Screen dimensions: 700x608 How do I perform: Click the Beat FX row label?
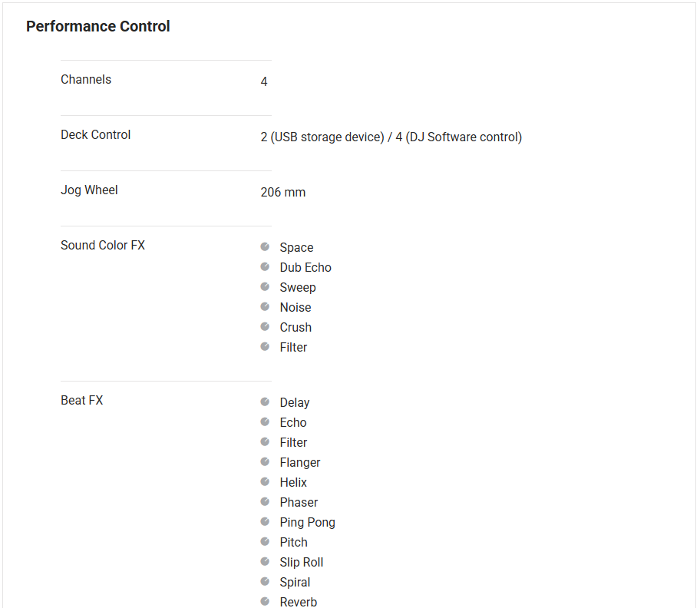81,401
